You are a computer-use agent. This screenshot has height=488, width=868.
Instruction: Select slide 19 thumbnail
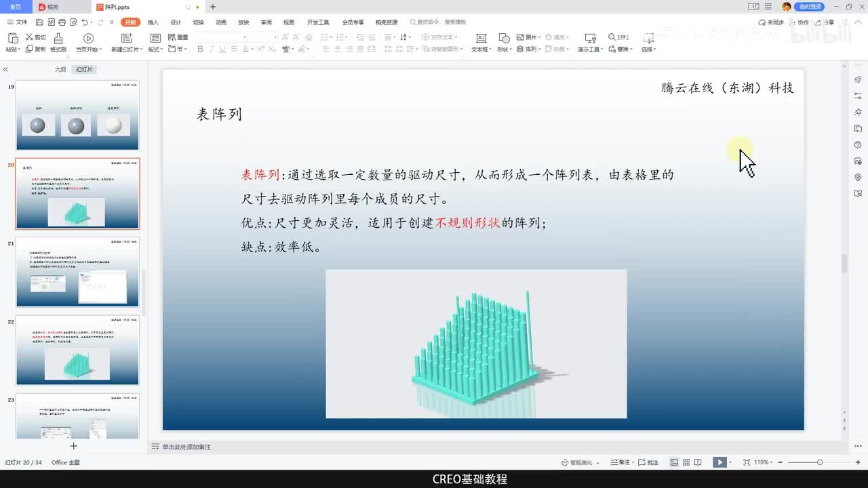(x=77, y=115)
